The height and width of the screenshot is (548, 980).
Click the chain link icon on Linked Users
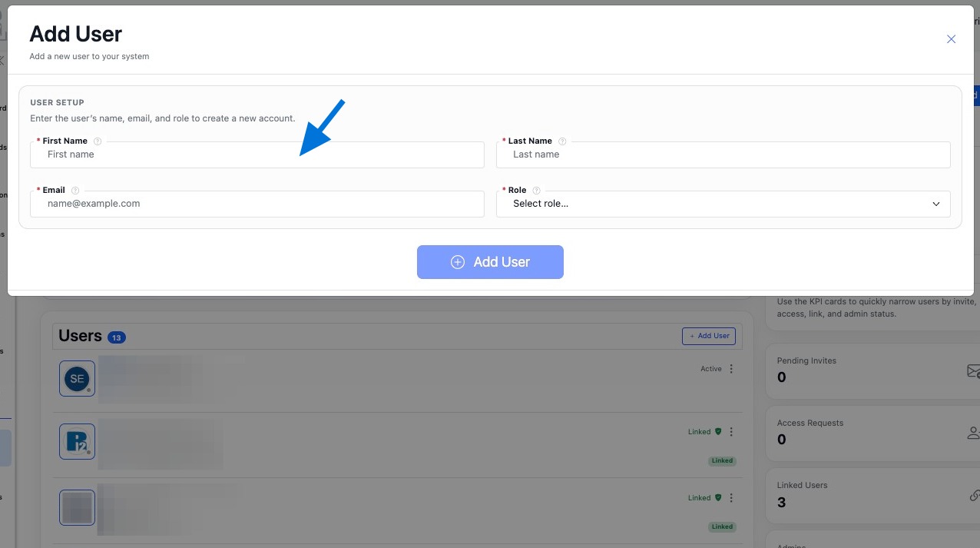(x=975, y=496)
